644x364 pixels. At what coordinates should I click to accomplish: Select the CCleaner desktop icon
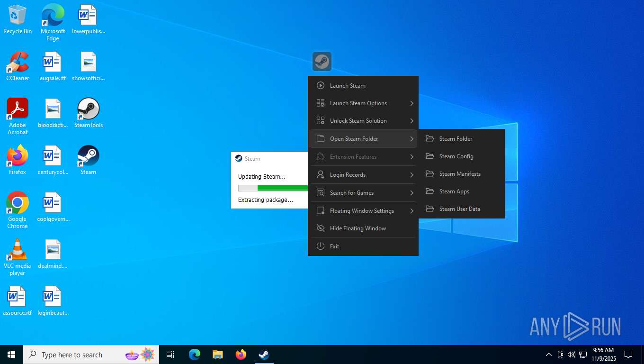click(18, 66)
